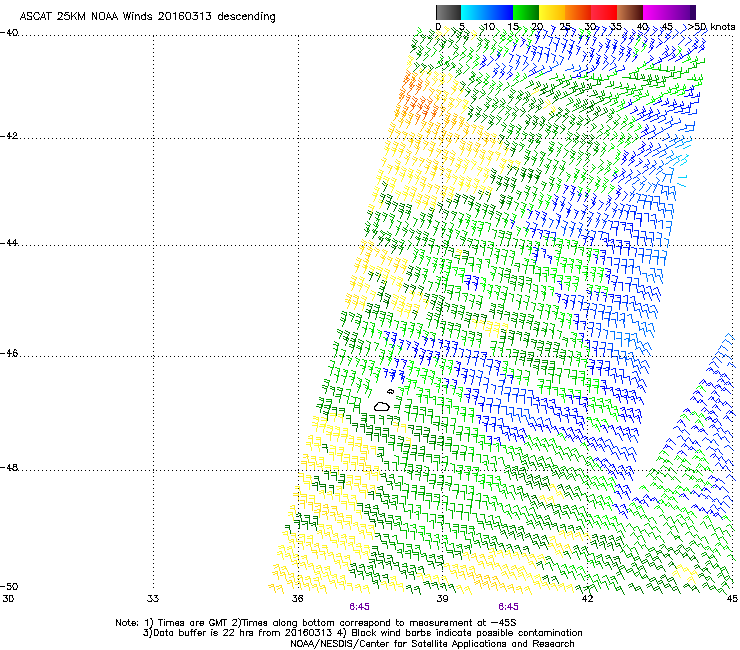
Task: Click the '25' knots legend label
Action: point(565,27)
